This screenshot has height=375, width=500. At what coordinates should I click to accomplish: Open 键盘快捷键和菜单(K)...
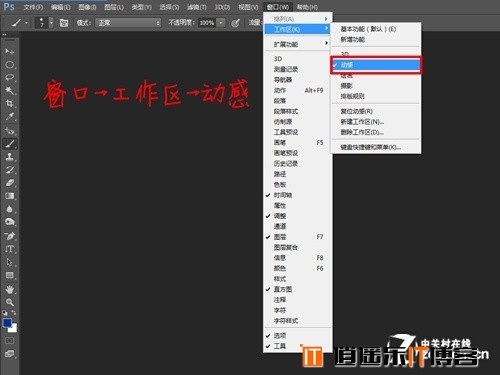(x=376, y=147)
